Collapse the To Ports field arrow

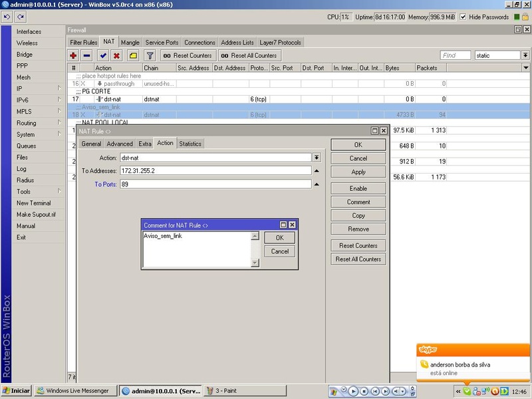[317, 184]
